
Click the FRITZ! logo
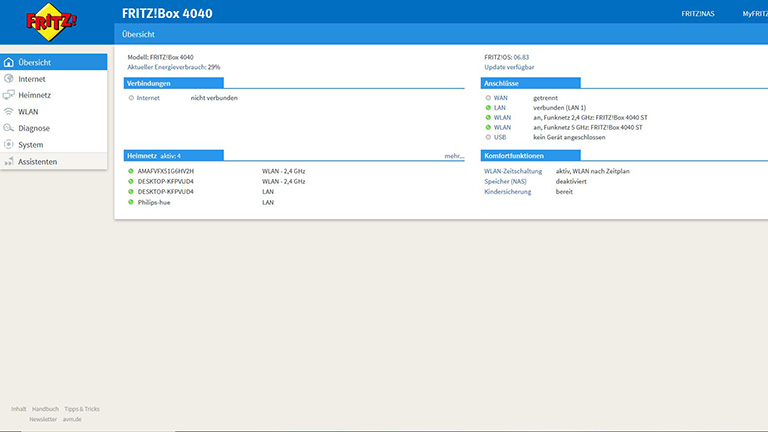pos(52,21)
